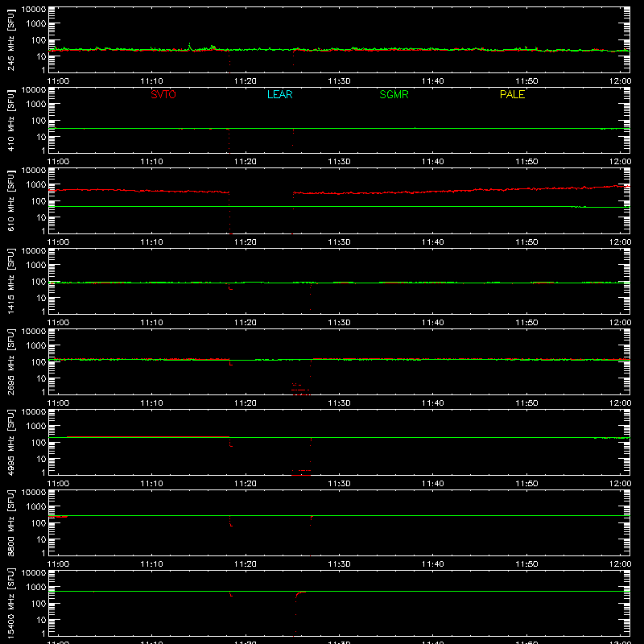The width and height of the screenshot is (644, 644).
Task: Click the 11:50 time label below 410 MHz plot
Action: (x=526, y=162)
